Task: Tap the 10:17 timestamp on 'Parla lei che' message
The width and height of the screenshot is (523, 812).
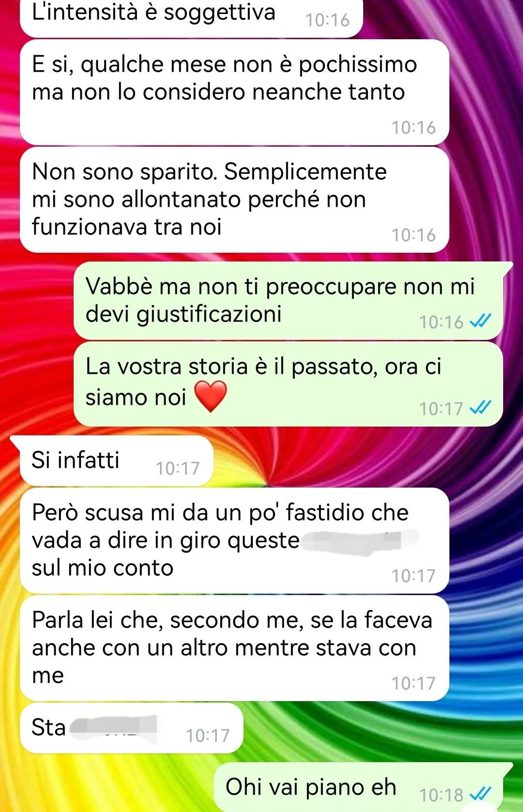Action: (414, 683)
